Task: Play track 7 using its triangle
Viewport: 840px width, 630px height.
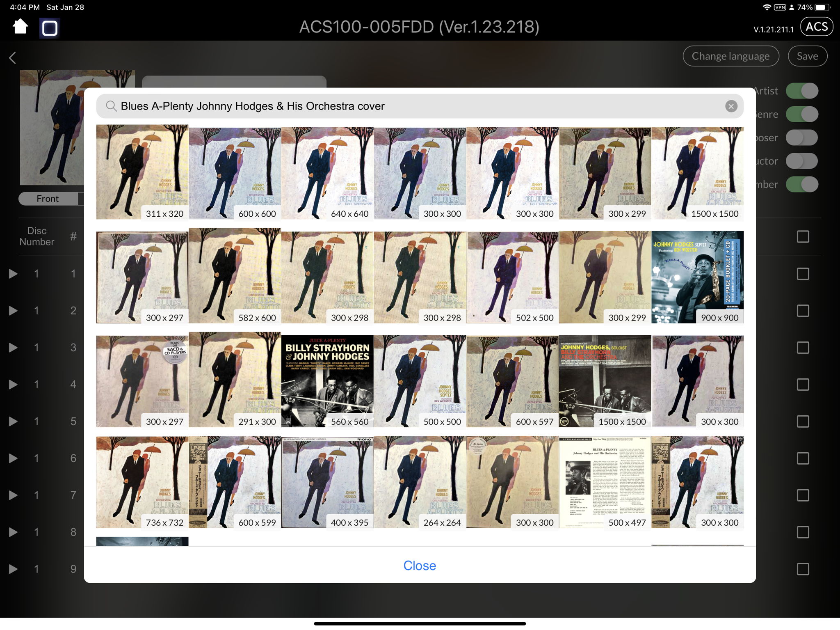Action: pos(13,495)
